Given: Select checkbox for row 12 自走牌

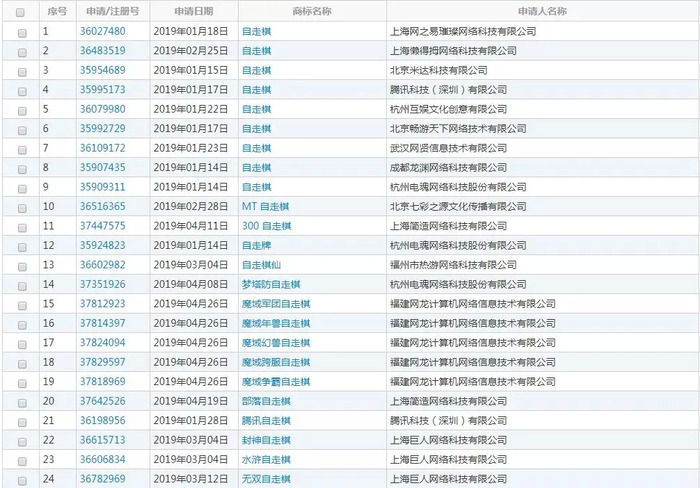Looking at the screenshot, I should point(22,247).
